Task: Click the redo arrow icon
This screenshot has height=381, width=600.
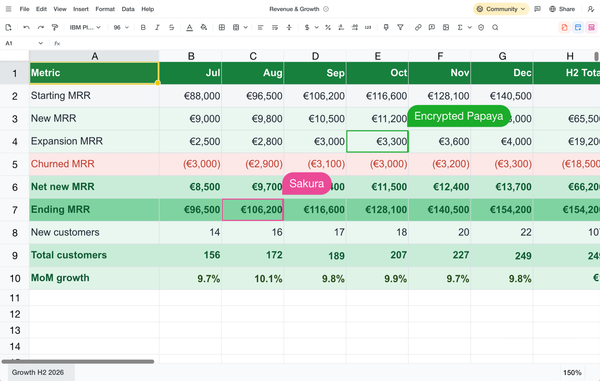Action: pyautogui.click(x=41, y=27)
